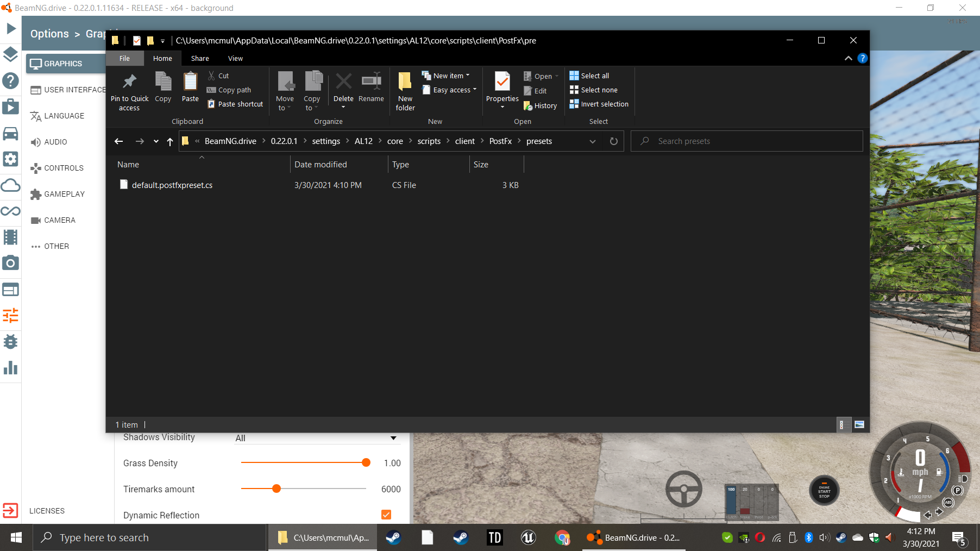
Task: Open the help question-mark icon in BeamNG sidebar
Action: [11, 81]
